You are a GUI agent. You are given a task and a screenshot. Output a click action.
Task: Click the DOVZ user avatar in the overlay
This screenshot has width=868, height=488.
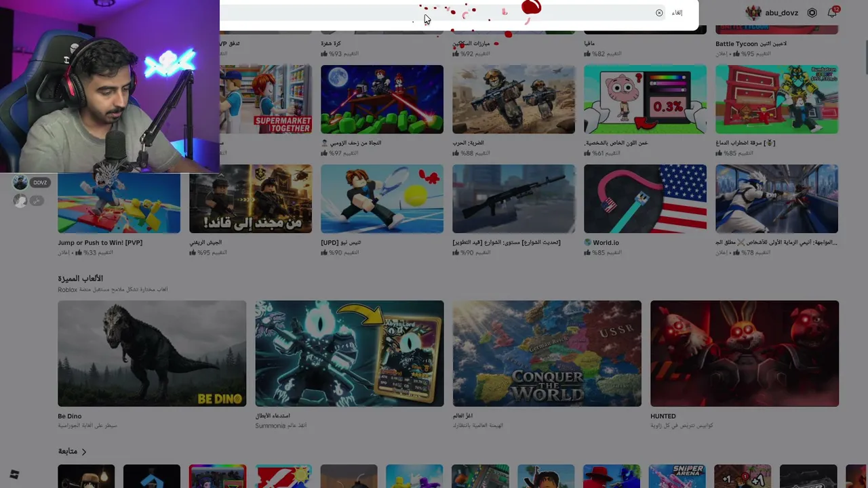tap(20, 182)
